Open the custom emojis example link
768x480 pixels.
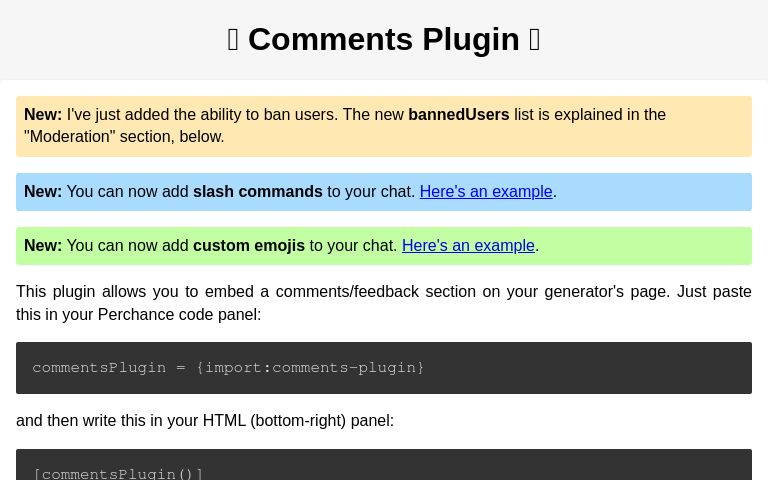click(x=468, y=245)
